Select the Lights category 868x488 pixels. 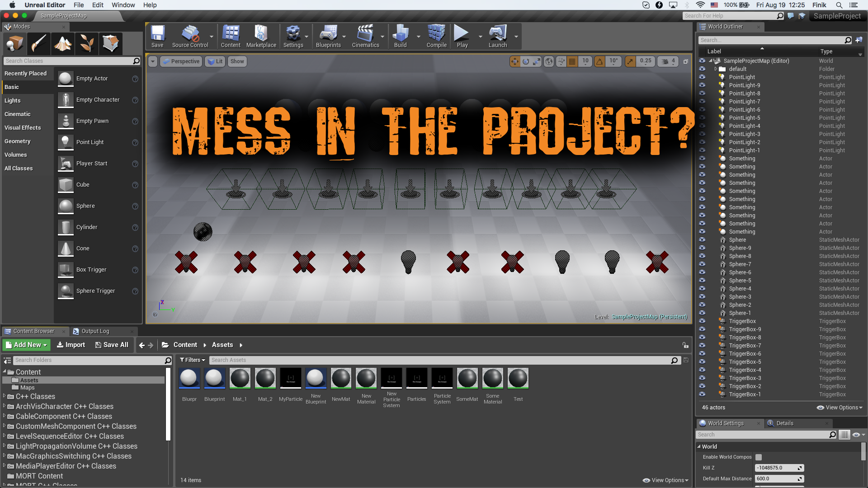coord(13,100)
